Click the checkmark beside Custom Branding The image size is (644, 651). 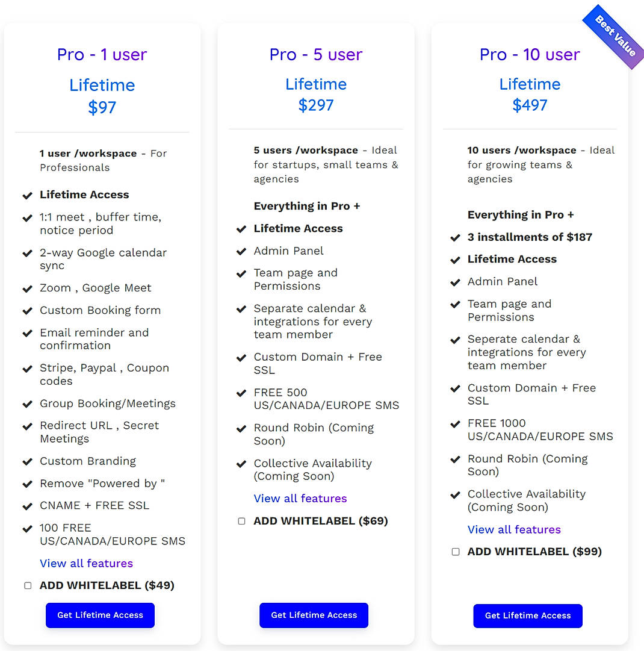(28, 461)
